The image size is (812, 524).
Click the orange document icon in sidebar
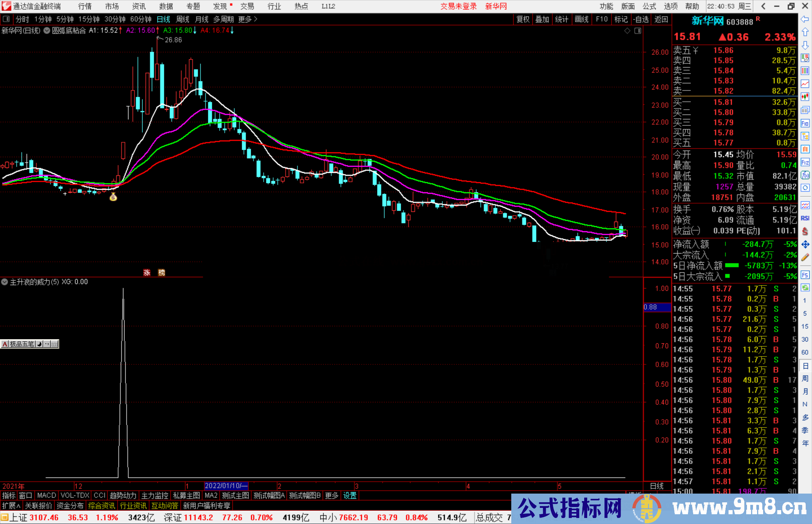pyautogui.click(x=805, y=149)
